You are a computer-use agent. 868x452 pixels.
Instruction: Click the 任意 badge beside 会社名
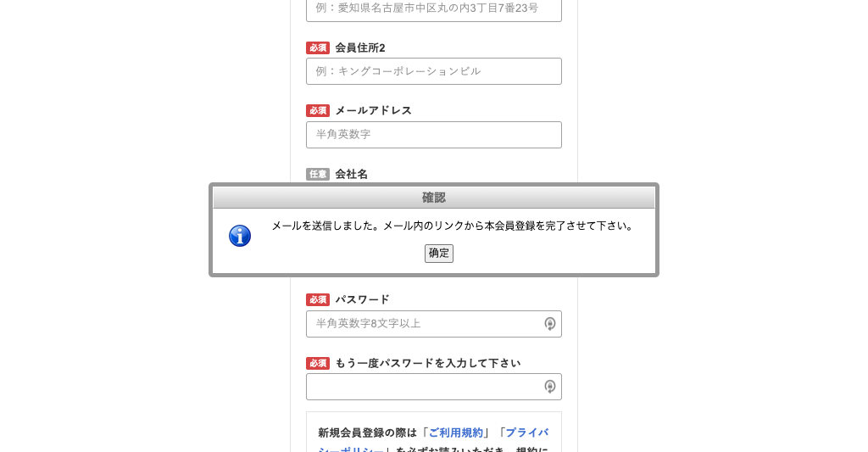point(318,174)
